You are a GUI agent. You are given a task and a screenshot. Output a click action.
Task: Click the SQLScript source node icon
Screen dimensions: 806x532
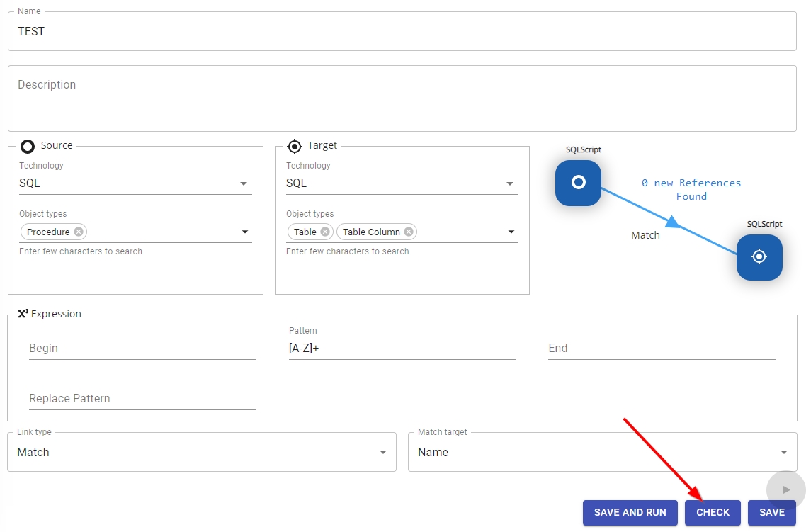578,183
